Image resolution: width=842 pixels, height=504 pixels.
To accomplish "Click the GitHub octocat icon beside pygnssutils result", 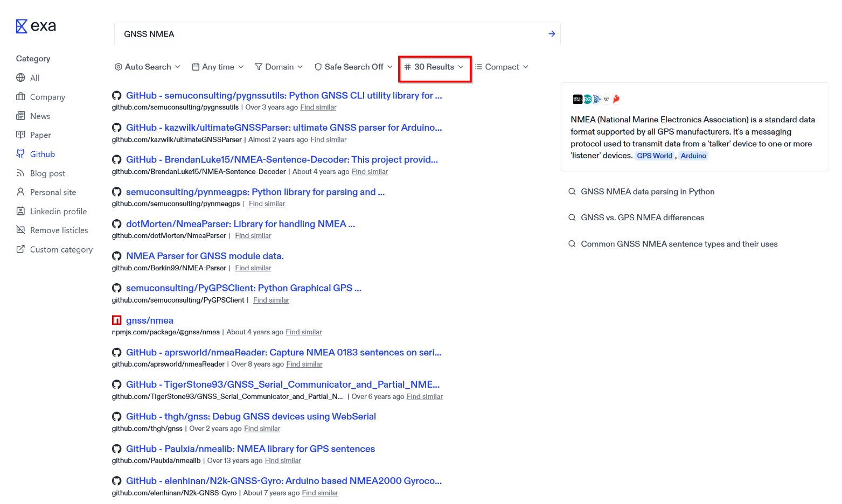I will (x=117, y=95).
